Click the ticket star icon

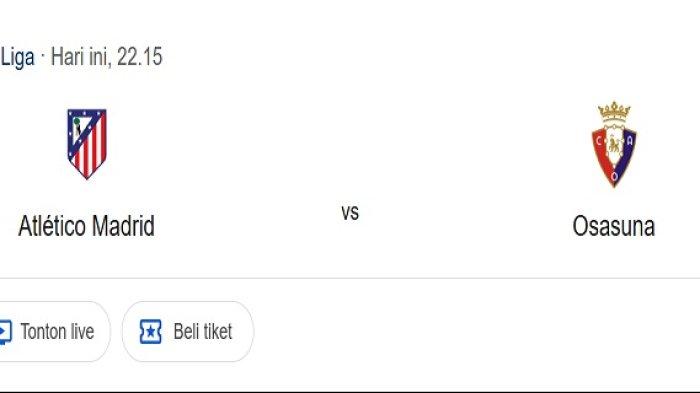point(150,332)
